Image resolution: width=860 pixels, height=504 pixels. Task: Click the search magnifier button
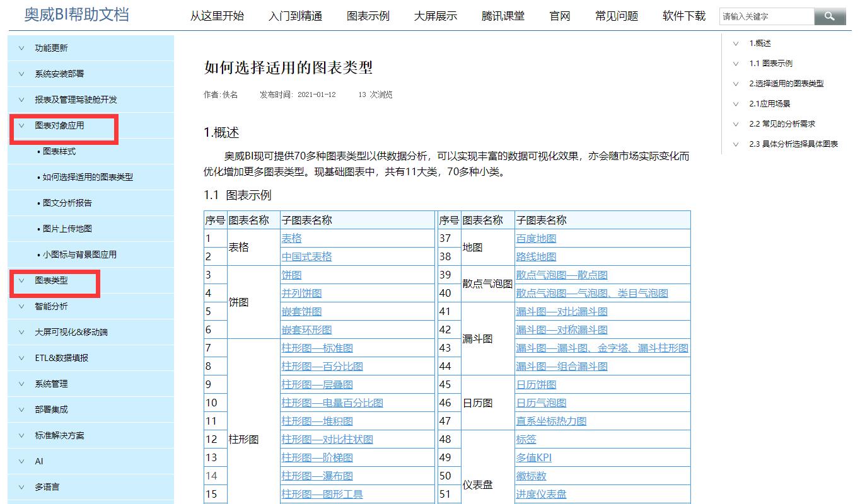(829, 16)
